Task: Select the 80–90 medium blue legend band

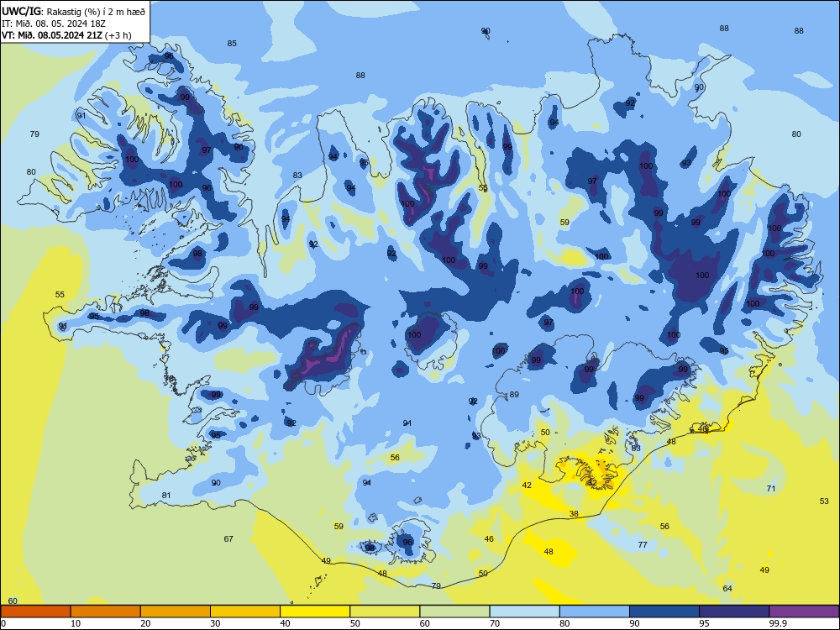Action: coord(595,612)
